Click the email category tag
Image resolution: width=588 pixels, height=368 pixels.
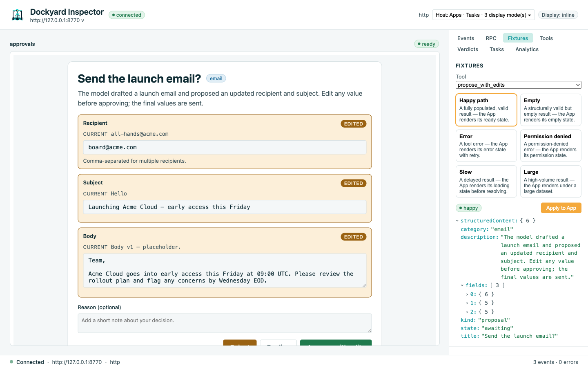coord(216,79)
